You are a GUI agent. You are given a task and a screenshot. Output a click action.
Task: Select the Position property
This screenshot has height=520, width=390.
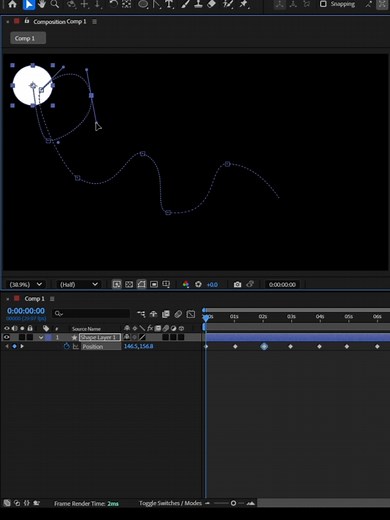[101, 347]
